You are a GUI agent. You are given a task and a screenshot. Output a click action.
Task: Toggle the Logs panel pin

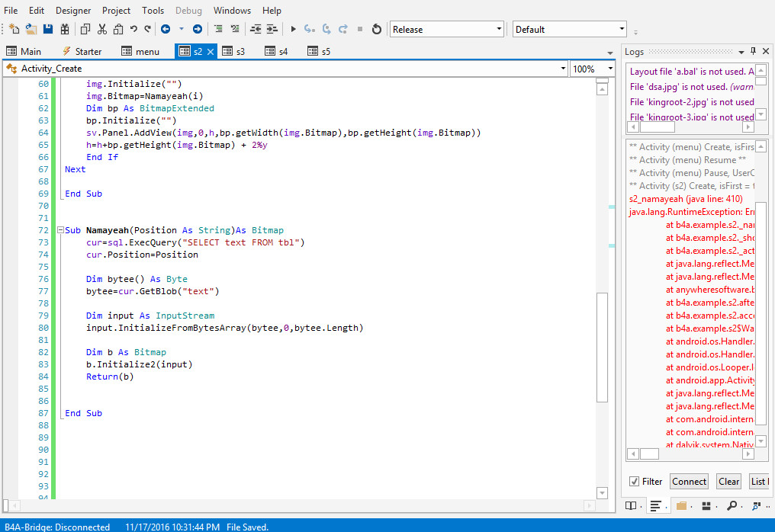754,51
